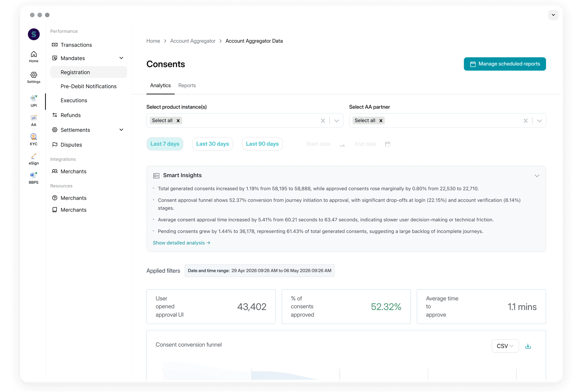Clear all selected product instances
The width and height of the screenshot is (583, 392).
(323, 121)
